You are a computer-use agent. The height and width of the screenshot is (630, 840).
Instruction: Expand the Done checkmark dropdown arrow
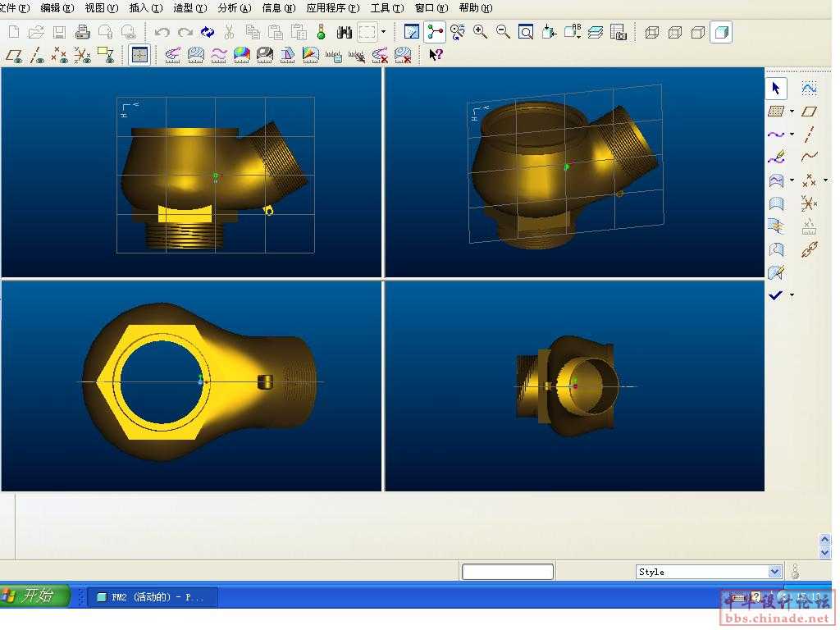click(792, 295)
